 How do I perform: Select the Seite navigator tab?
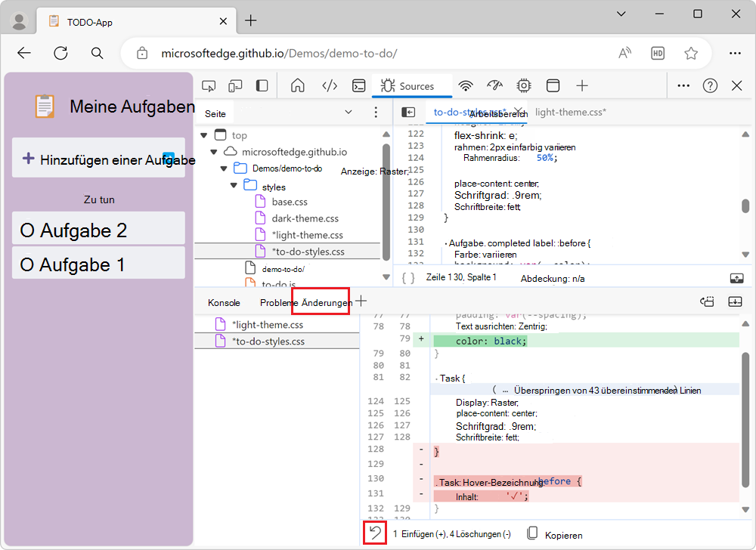click(x=215, y=113)
